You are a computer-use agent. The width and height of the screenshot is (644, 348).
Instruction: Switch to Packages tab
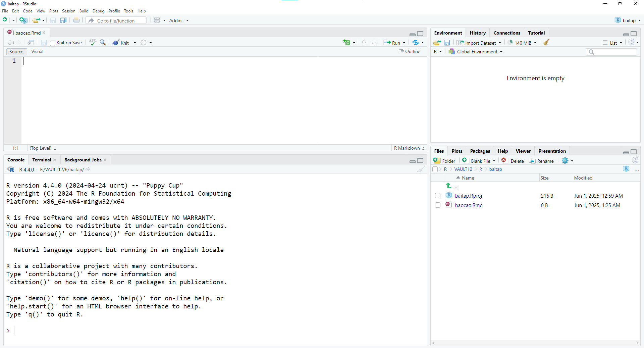pos(480,151)
